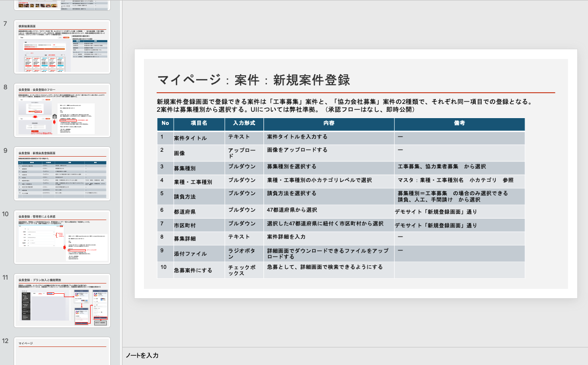Screen dimensions: 588x365
Task: Select the 入力形式 table header cell
Action: click(x=244, y=124)
